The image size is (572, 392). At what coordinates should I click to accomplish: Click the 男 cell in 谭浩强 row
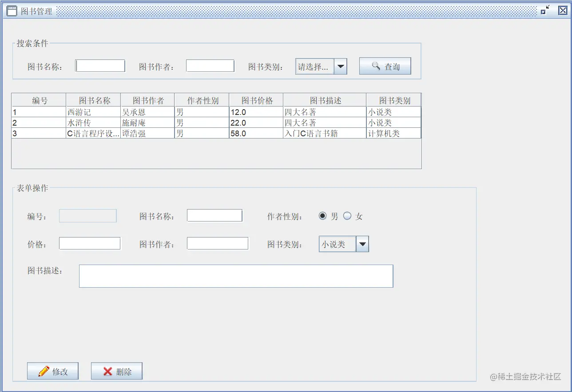[x=203, y=133]
